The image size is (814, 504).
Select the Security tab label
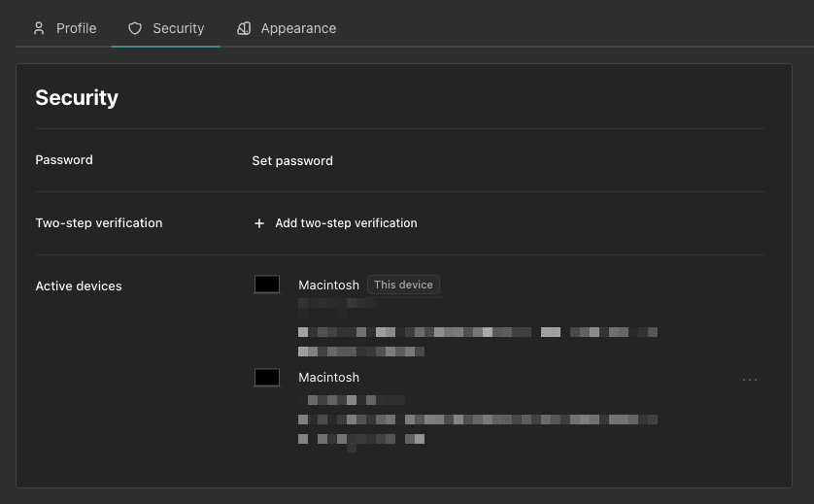[178, 28]
